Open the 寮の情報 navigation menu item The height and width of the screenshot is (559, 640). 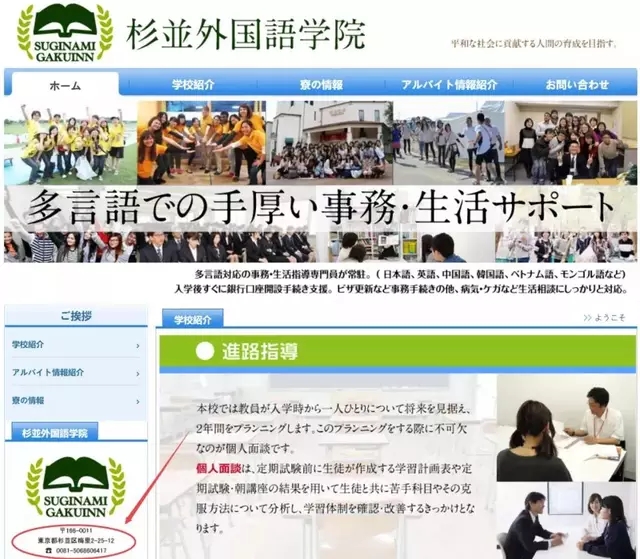(x=321, y=84)
